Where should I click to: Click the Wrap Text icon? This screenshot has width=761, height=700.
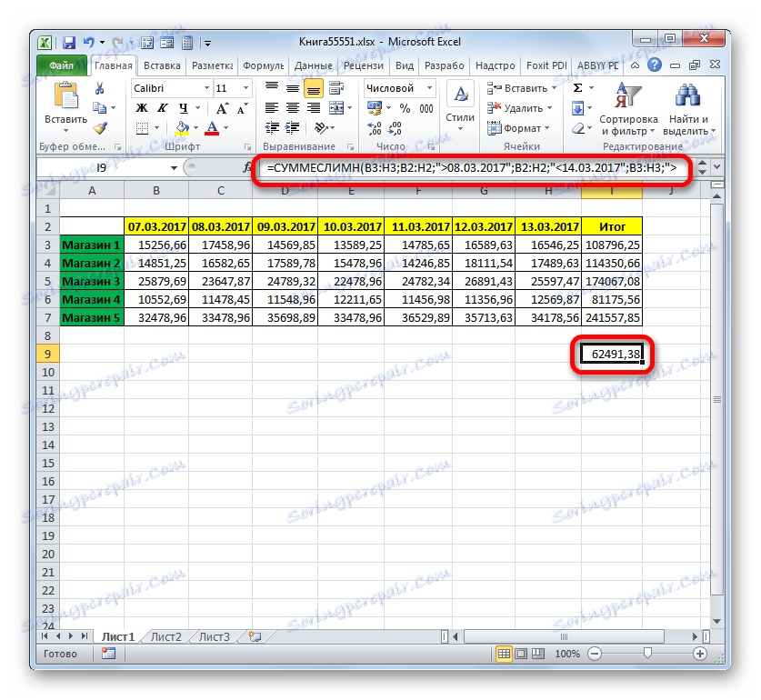pyautogui.click(x=335, y=88)
